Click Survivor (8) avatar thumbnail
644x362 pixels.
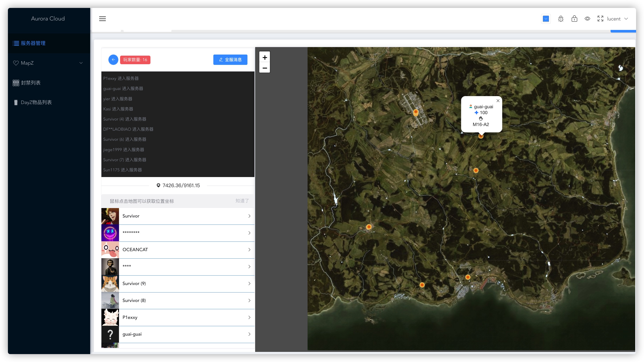point(110,300)
